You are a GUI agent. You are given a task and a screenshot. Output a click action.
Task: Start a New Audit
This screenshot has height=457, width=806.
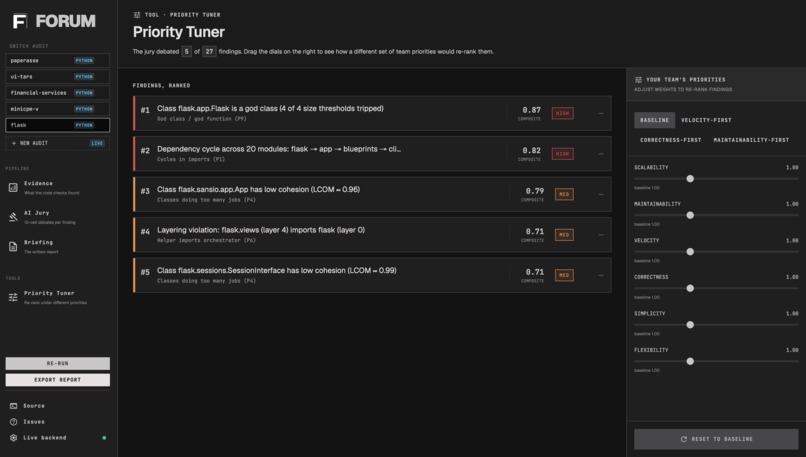click(58, 143)
